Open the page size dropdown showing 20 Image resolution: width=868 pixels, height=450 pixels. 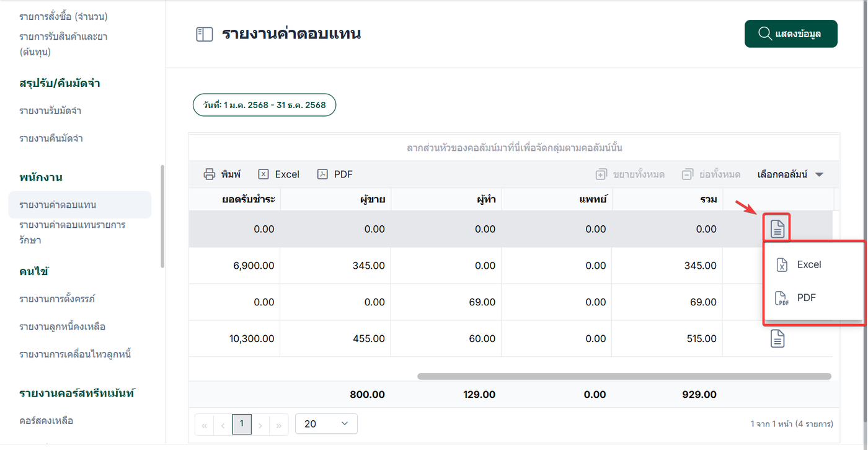coord(326,424)
